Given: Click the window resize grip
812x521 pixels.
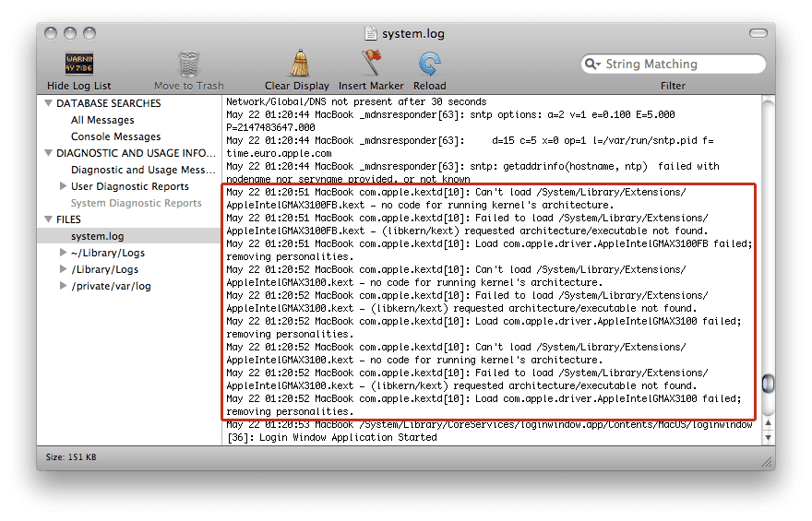Looking at the screenshot, I should (768, 463).
